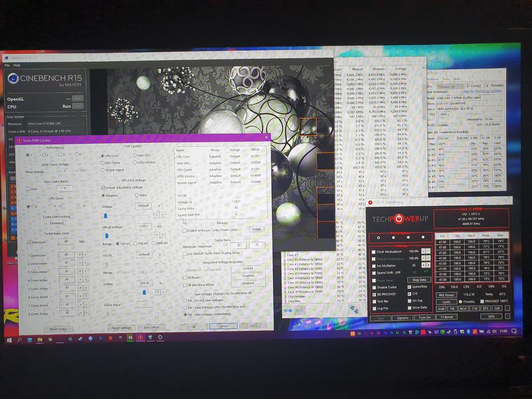Toggle Unlock Adjustable Voltage checkbox
The image size is (532, 399).
[x=103, y=188]
